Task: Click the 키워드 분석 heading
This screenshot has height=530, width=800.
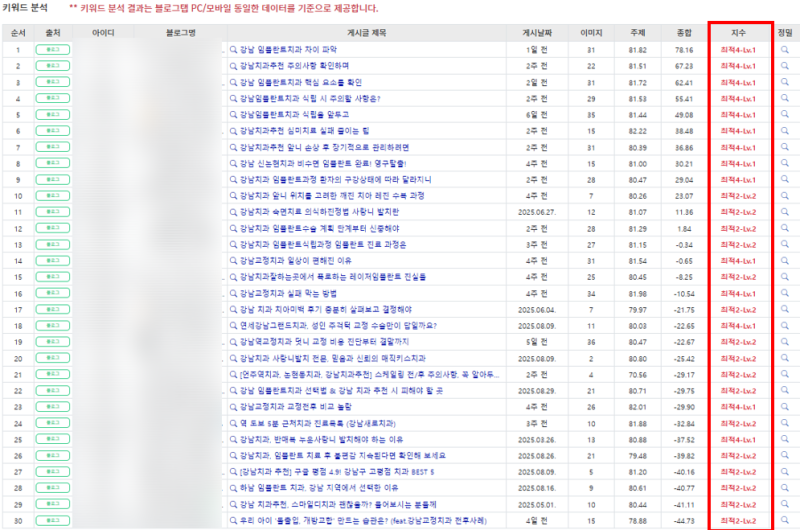Action: (x=25, y=8)
